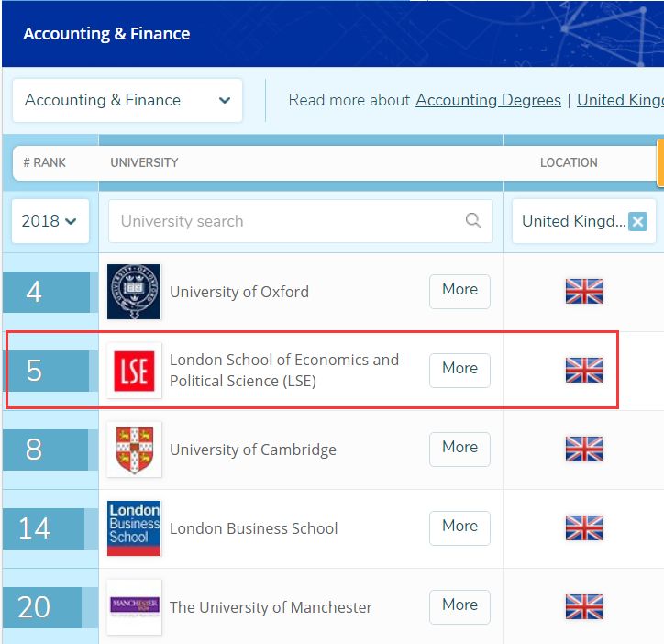This screenshot has height=644, width=664.
Task: Open London School of Economics name link
Action: click(x=284, y=371)
